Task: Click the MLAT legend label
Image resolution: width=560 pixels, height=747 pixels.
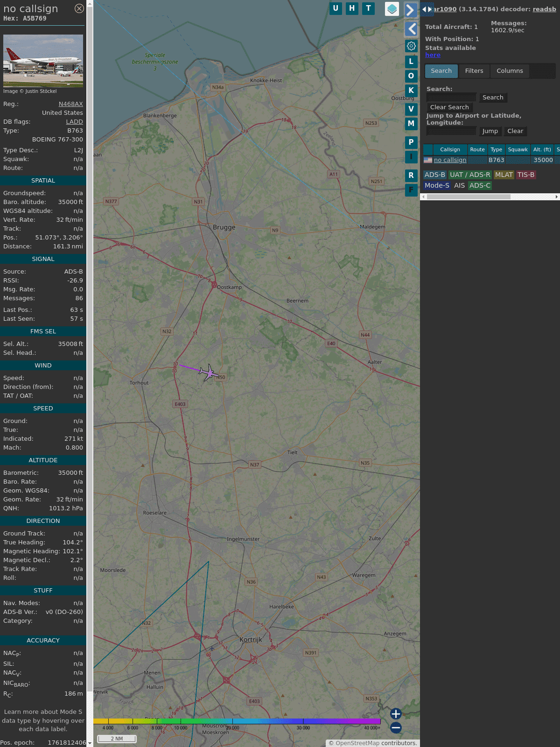Action: click(x=504, y=175)
